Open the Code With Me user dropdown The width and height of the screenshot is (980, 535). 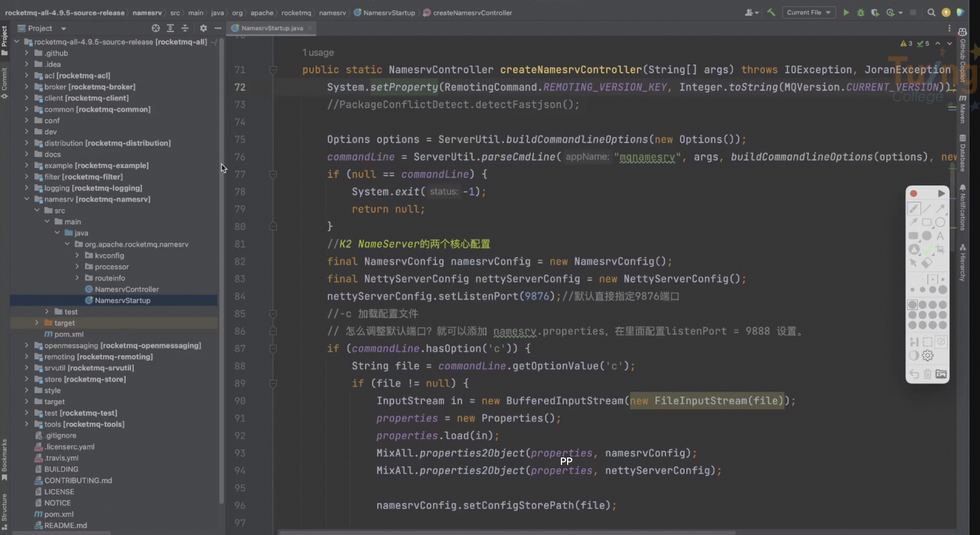pyautogui.click(x=751, y=12)
